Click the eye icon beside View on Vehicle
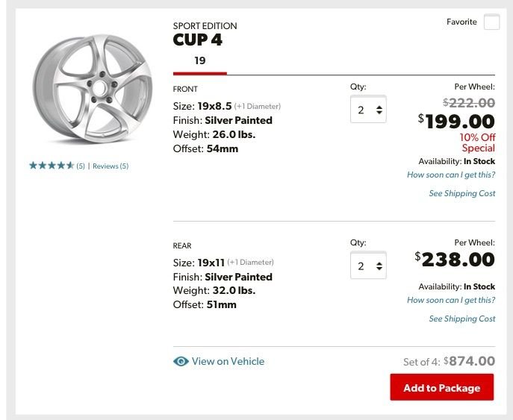The height and width of the screenshot is (420, 513). 181,362
